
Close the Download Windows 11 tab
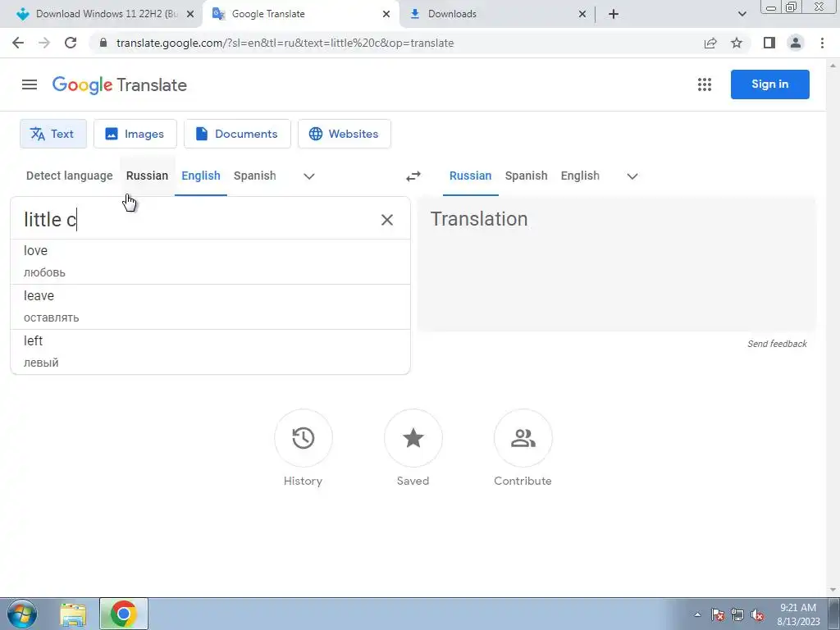coord(190,14)
